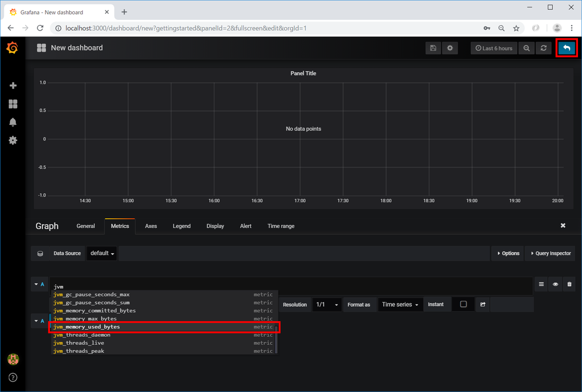Click the Grafana logo in the sidebar

point(13,48)
